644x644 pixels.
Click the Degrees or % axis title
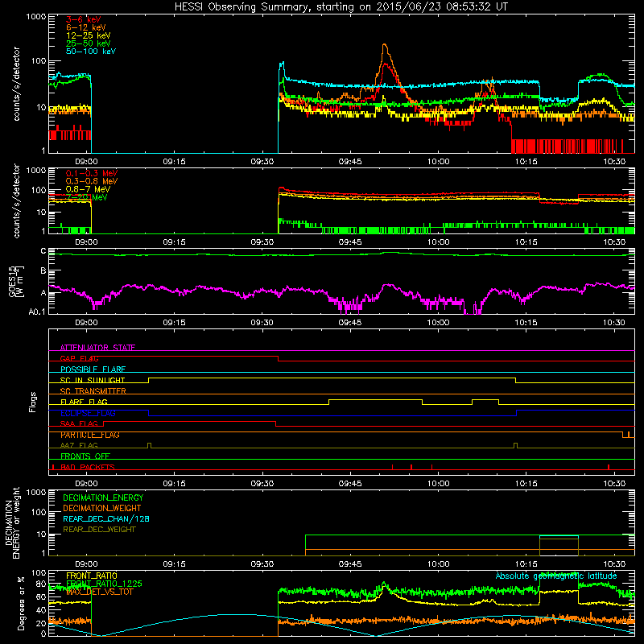tap(21, 603)
